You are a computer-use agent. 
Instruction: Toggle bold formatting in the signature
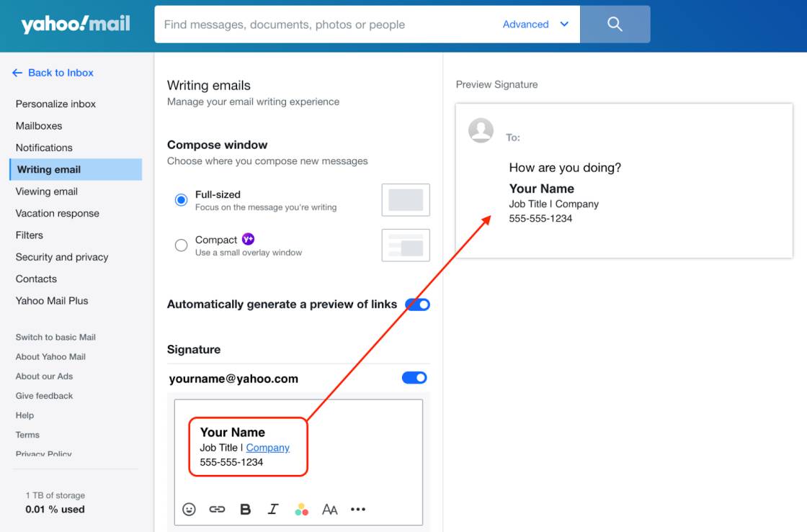(x=245, y=509)
